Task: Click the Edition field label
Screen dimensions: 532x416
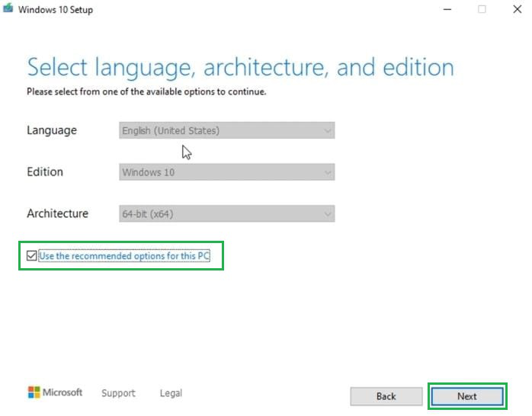Action: tap(45, 172)
